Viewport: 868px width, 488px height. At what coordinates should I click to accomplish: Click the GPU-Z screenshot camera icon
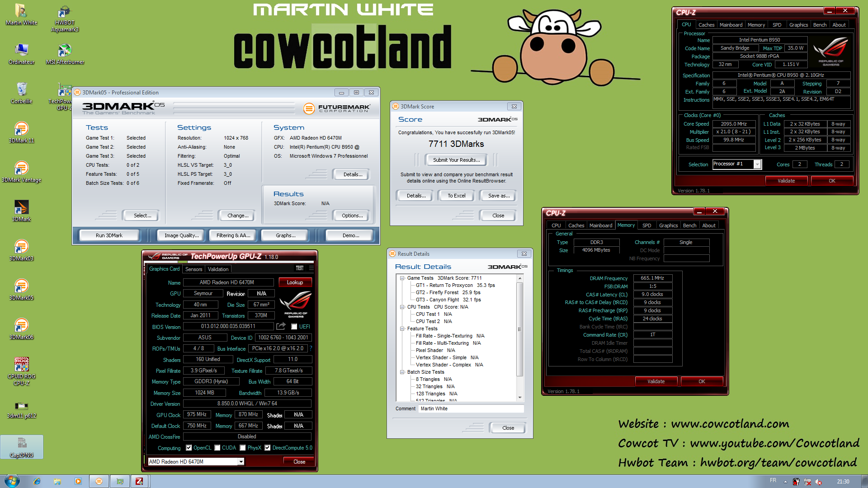299,268
